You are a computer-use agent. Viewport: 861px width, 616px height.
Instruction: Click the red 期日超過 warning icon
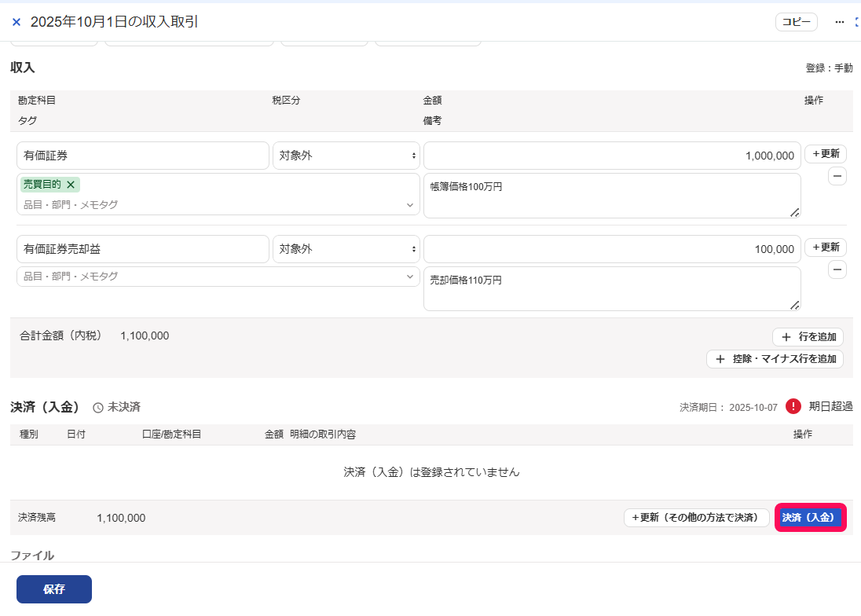click(x=793, y=406)
